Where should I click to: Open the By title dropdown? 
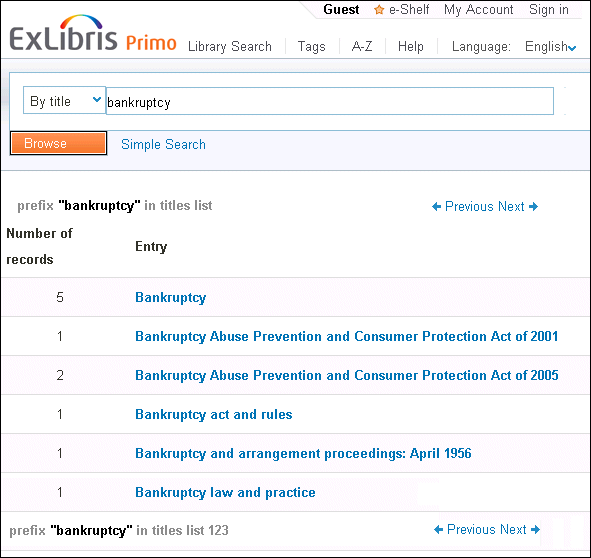[64, 100]
